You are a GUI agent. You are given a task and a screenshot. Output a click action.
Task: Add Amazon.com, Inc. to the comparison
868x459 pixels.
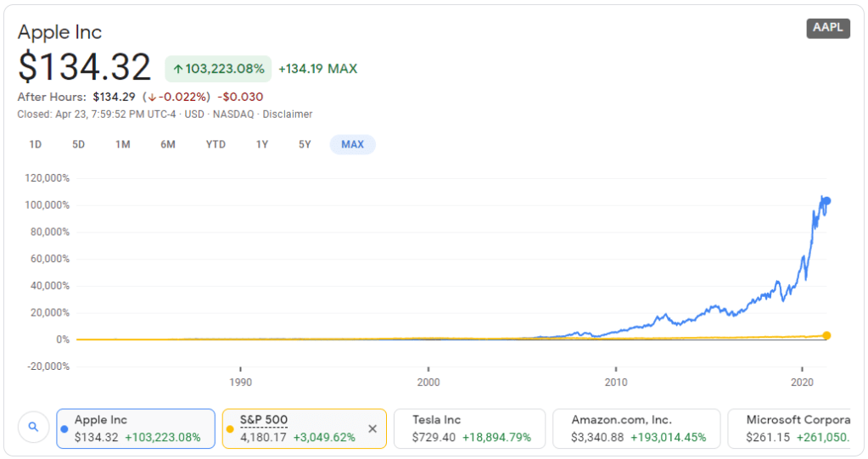[x=636, y=428]
